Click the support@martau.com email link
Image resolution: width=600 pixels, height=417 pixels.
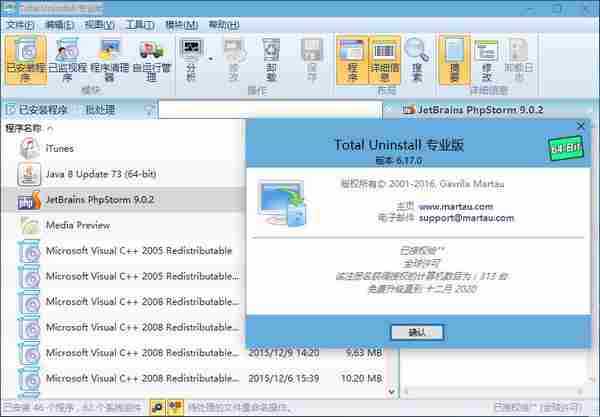pos(466,218)
